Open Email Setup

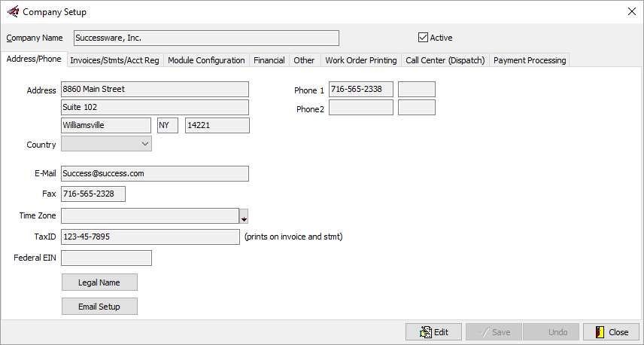(99, 307)
